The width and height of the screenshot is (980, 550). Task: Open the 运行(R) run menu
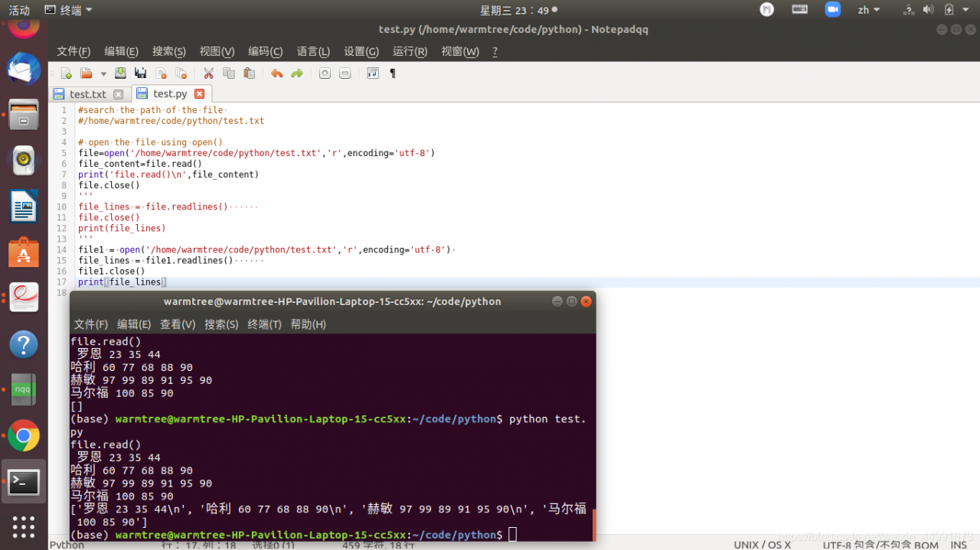[x=410, y=51]
